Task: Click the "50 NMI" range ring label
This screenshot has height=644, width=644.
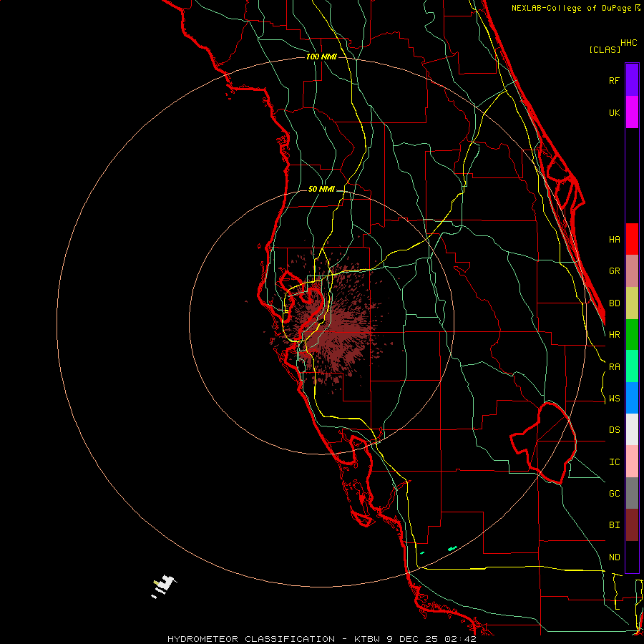Action: pyautogui.click(x=321, y=189)
